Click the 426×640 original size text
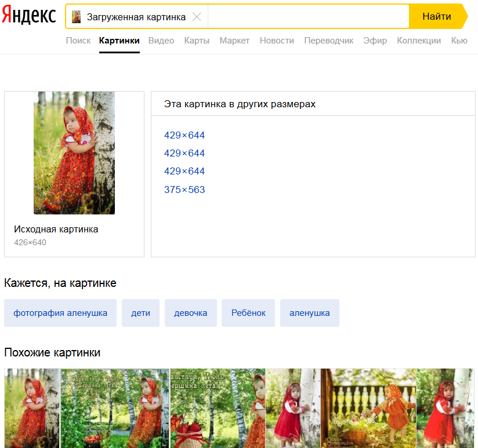 (x=30, y=242)
